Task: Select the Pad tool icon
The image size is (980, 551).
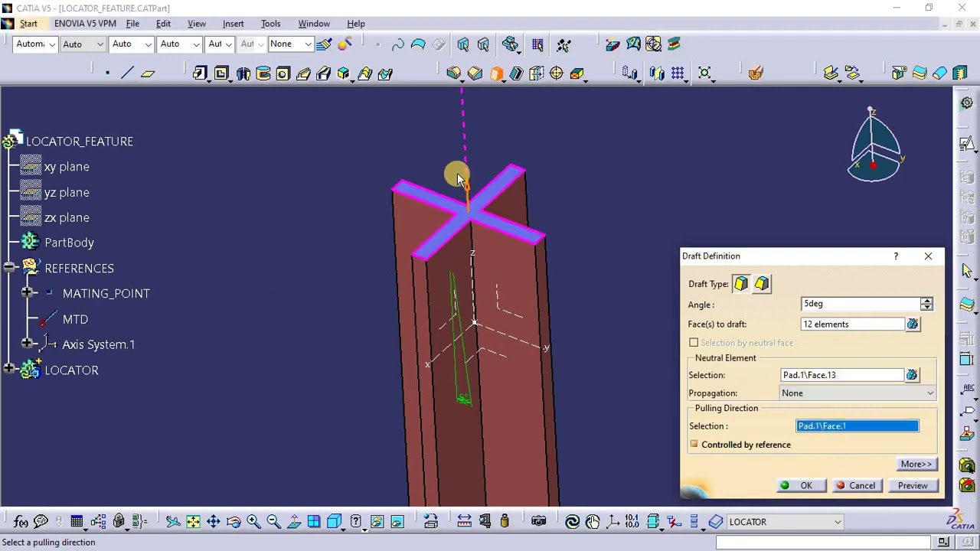Action: [200, 73]
